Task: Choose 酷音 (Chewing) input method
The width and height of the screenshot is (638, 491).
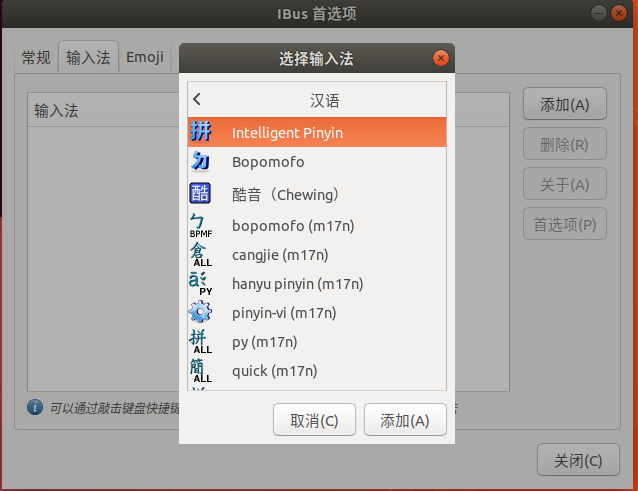Action: (317, 194)
